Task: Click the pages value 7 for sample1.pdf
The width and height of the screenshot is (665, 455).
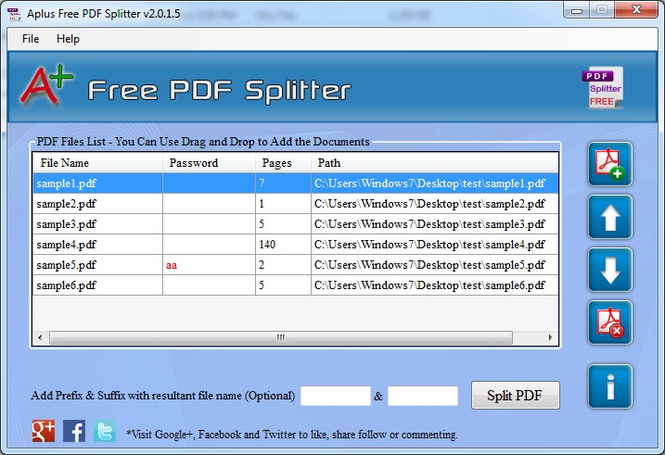Action: (283, 183)
